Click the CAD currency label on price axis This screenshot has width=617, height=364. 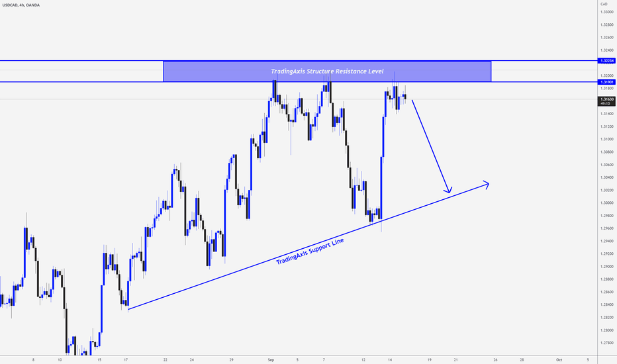click(604, 4)
